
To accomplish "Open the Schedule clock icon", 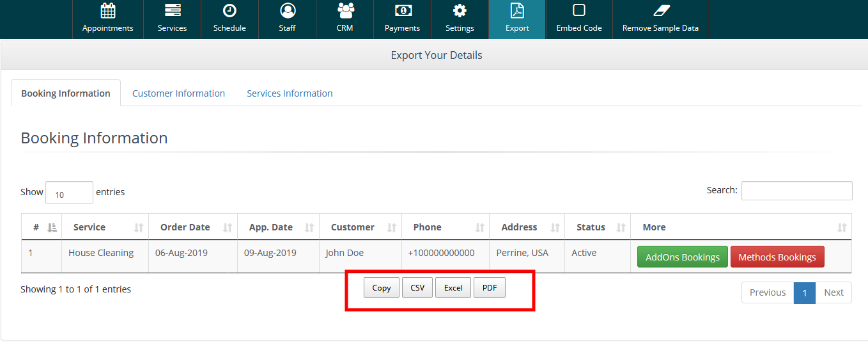I will pyautogui.click(x=229, y=11).
